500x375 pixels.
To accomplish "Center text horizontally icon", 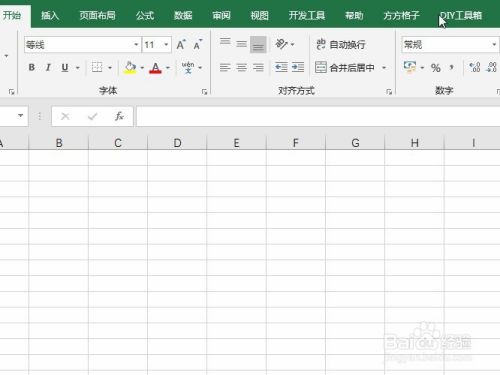I will pyautogui.click(x=242, y=68).
